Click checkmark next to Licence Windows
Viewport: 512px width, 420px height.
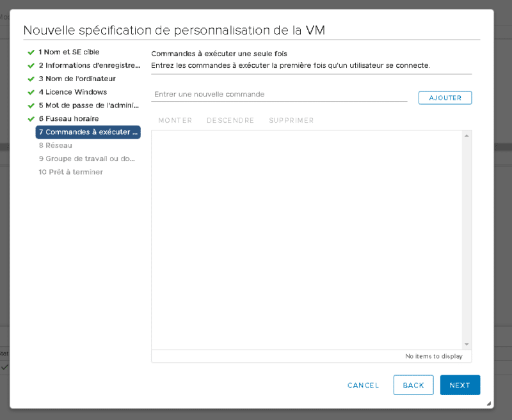tap(31, 93)
